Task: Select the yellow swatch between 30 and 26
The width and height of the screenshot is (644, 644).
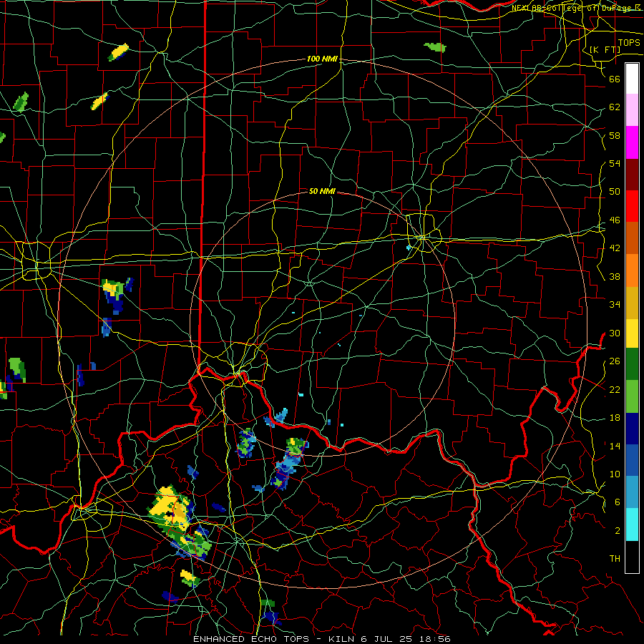Action: [x=632, y=333]
